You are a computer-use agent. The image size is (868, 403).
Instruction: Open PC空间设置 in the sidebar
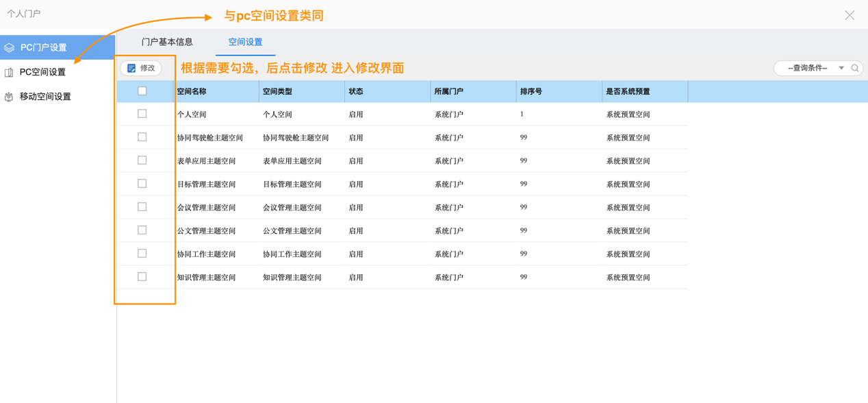pos(42,72)
